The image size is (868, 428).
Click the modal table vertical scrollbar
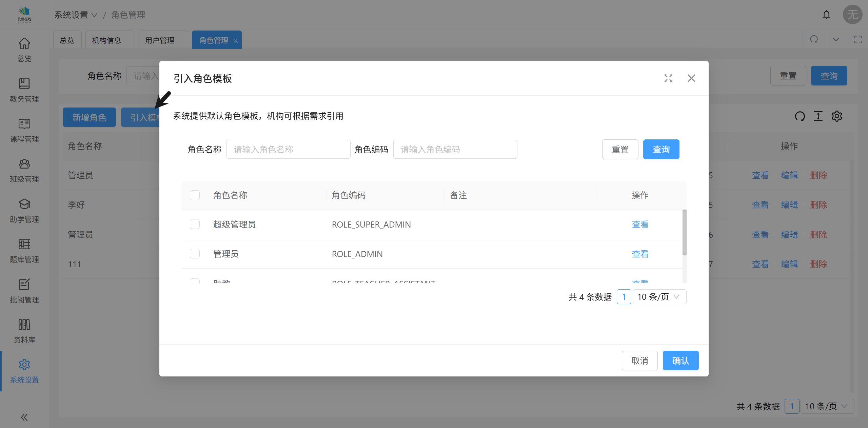click(x=684, y=232)
